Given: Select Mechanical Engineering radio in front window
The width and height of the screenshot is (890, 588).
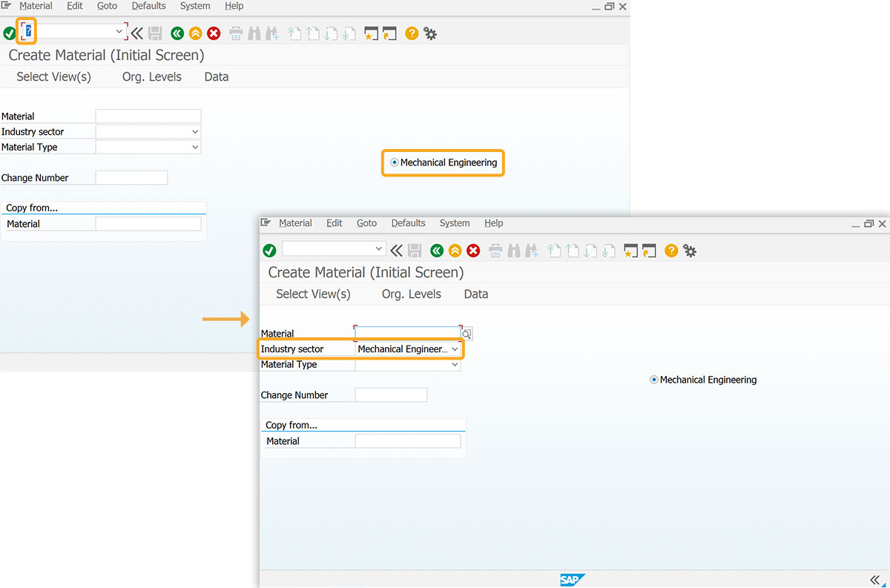Looking at the screenshot, I should click(x=654, y=380).
